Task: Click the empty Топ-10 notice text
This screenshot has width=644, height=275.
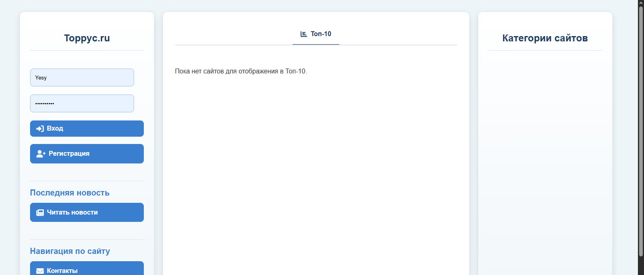Action: click(241, 71)
